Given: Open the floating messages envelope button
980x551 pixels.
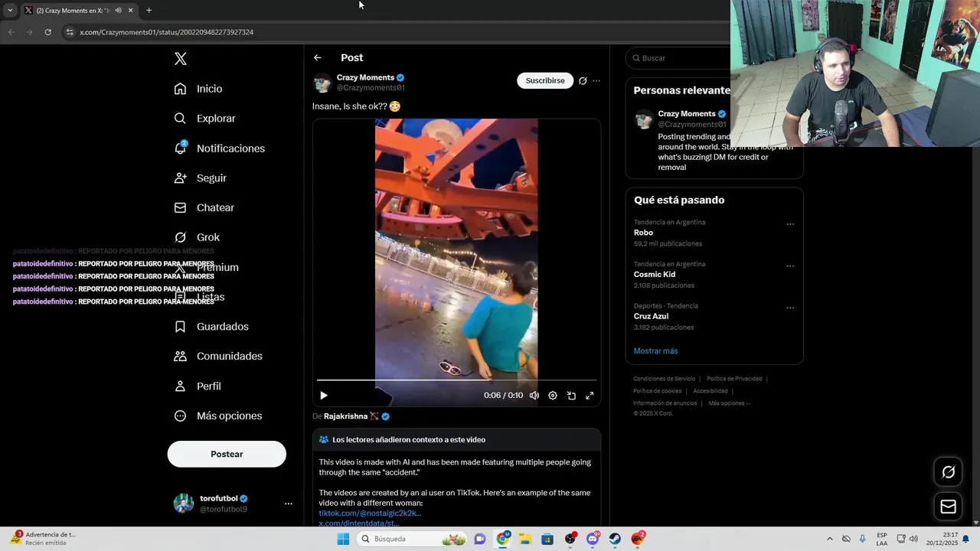Looking at the screenshot, I should pyautogui.click(x=948, y=507).
